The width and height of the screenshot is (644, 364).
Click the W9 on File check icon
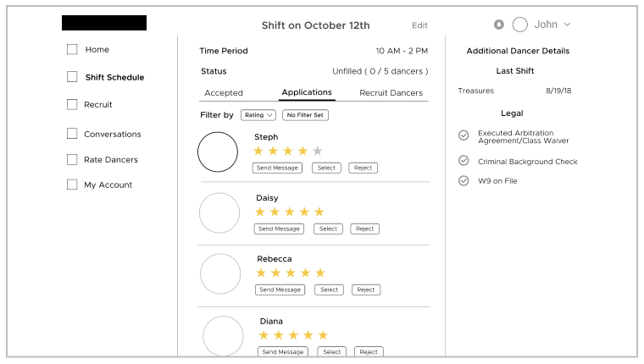(x=464, y=180)
